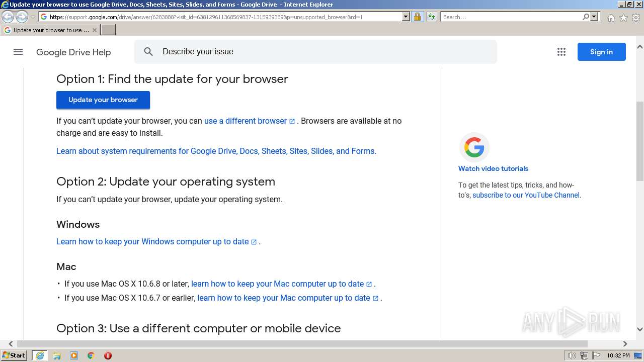644x362 pixels.
Task: Open the Tools gear icon
Action: 636,18
